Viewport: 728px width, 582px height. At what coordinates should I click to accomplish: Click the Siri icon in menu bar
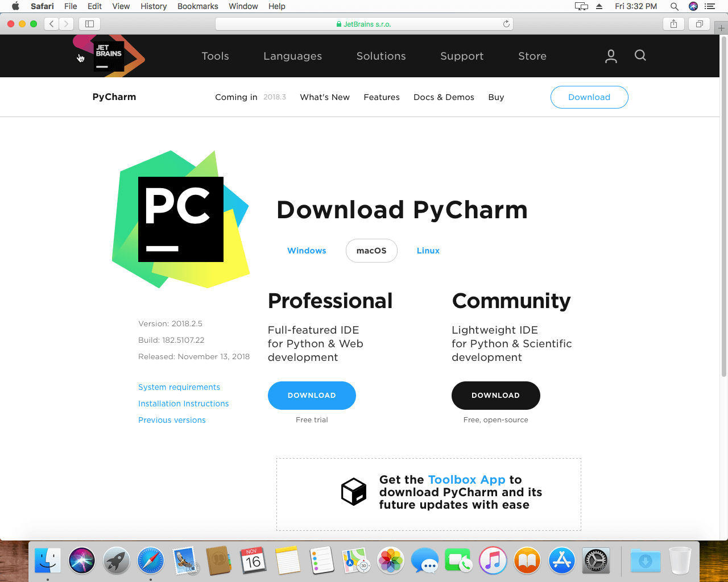click(693, 6)
